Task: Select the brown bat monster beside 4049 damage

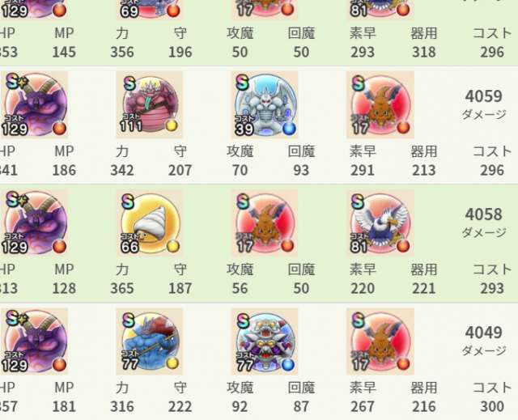Action: 380,342
